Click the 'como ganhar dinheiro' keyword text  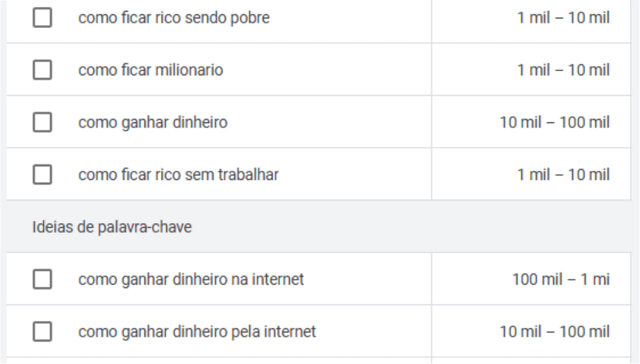[x=152, y=123]
